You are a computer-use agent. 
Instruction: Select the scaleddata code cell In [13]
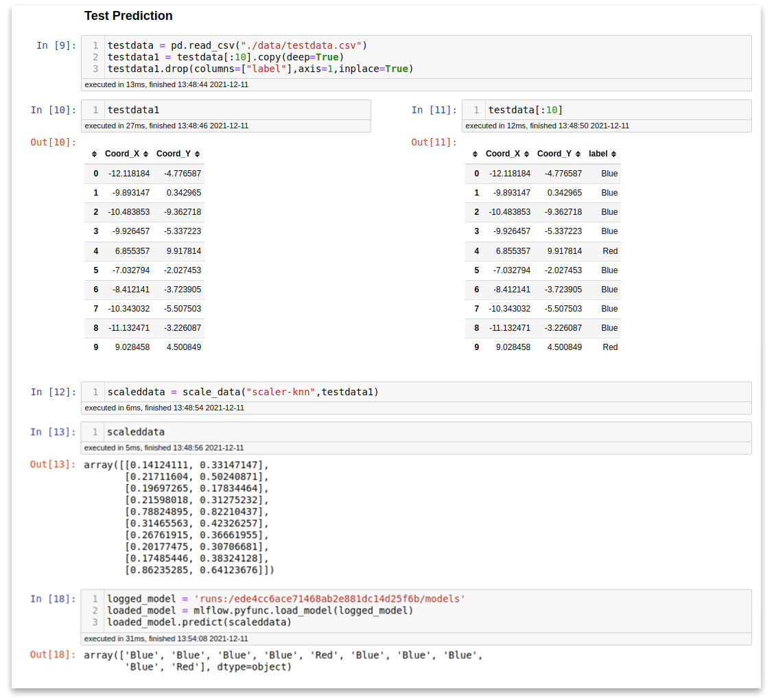[412, 432]
